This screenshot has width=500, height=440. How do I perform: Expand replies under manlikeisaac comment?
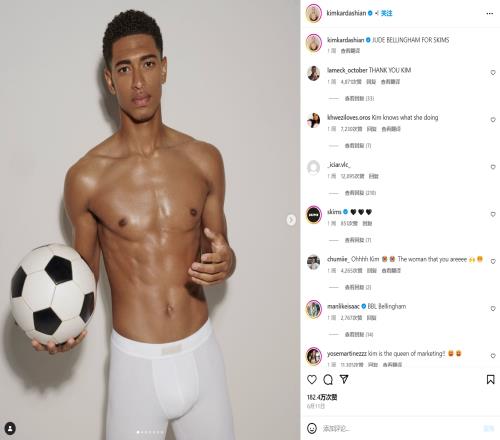tap(359, 334)
